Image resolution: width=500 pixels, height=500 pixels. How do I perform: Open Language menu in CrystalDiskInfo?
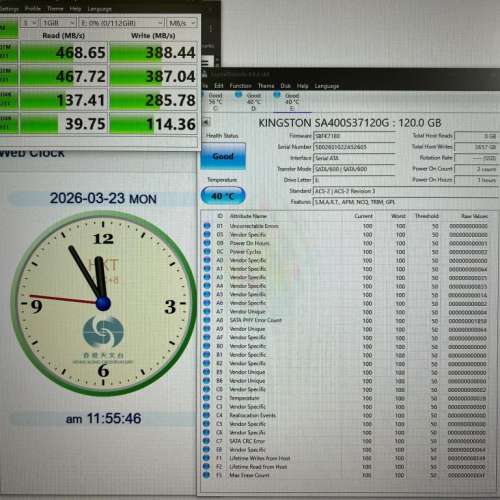327,86
